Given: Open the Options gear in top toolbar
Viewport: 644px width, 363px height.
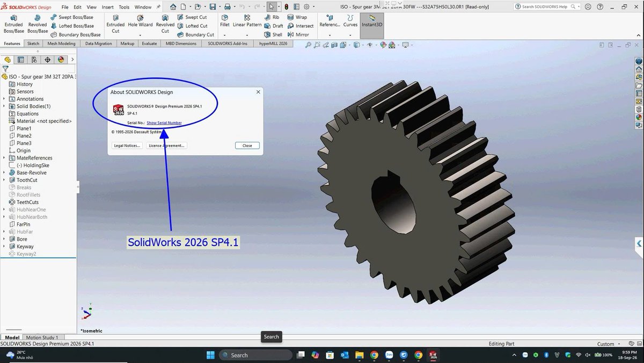Looking at the screenshot, I should pyautogui.click(x=306, y=7).
